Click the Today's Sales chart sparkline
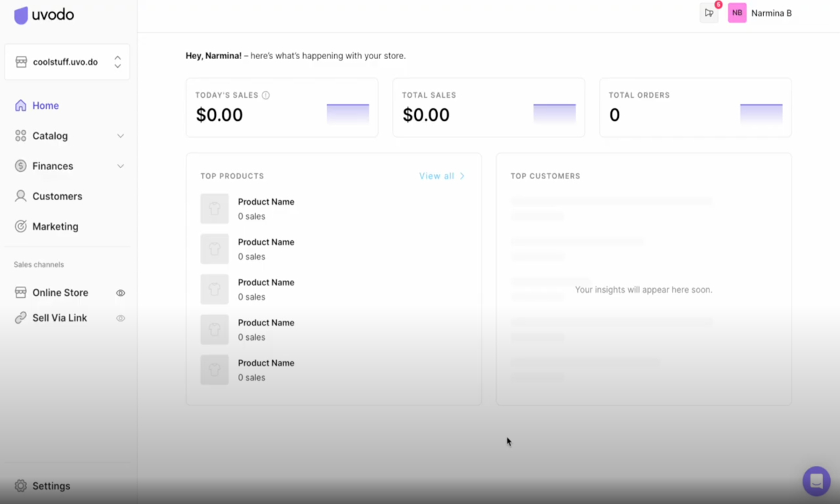The image size is (840, 504). [x=348, y=114]
